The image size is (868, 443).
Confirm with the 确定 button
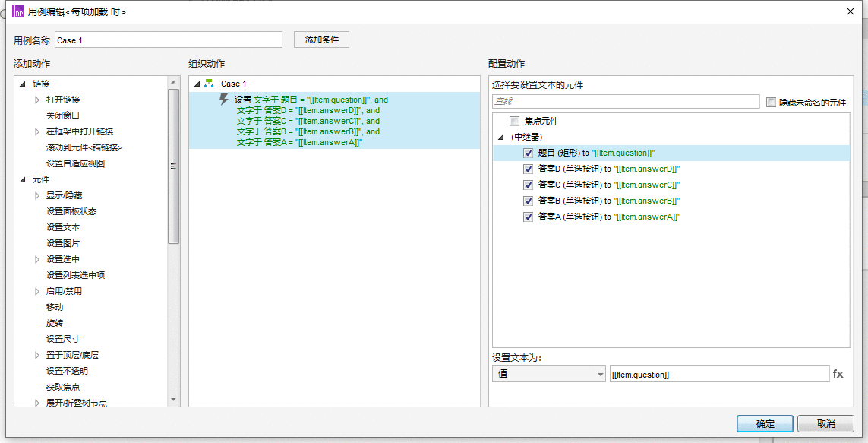pos(765,423)
